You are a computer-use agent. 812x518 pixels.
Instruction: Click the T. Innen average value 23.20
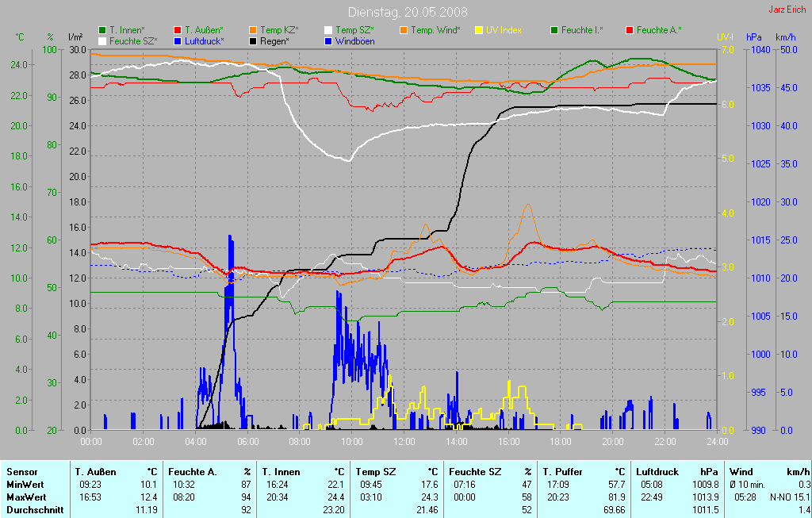click(334, 510)
